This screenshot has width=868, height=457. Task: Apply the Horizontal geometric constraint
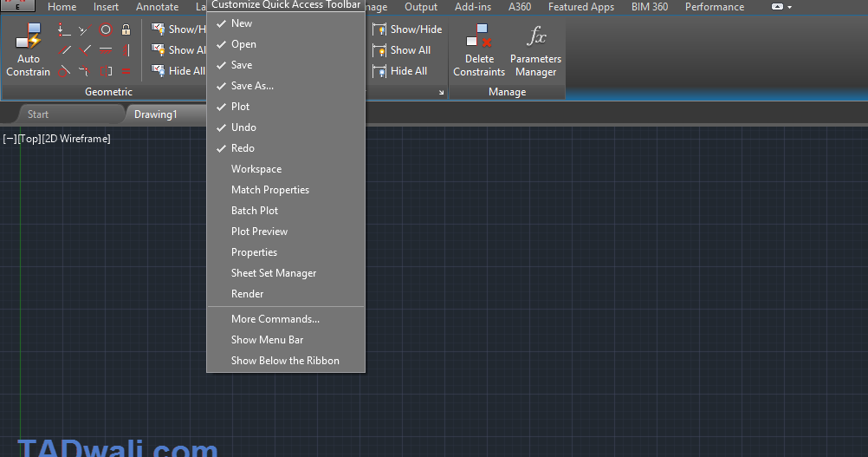coord(106,50)
